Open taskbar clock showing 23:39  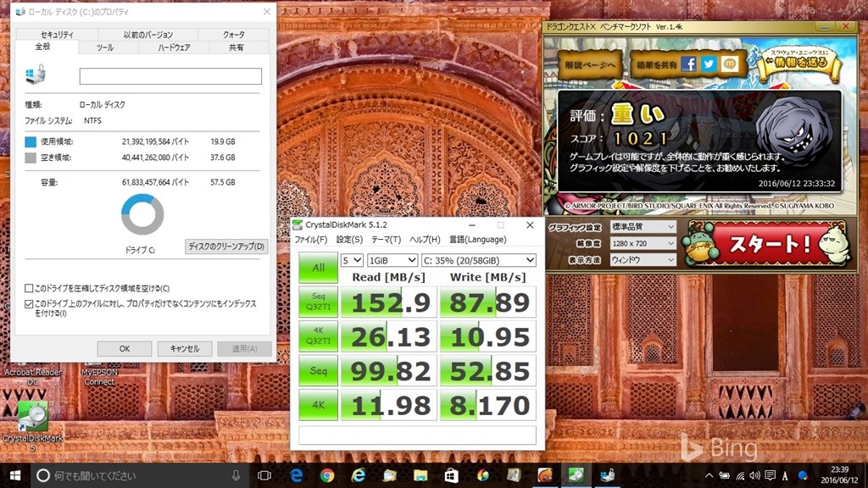pos(838,475)
